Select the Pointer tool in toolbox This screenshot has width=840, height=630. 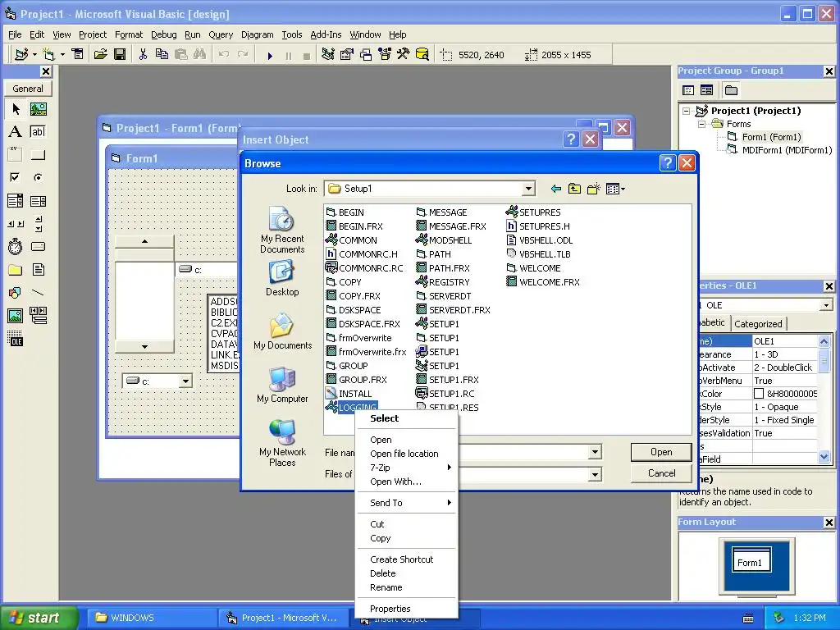pyautogui.click(x=16, y=109)
